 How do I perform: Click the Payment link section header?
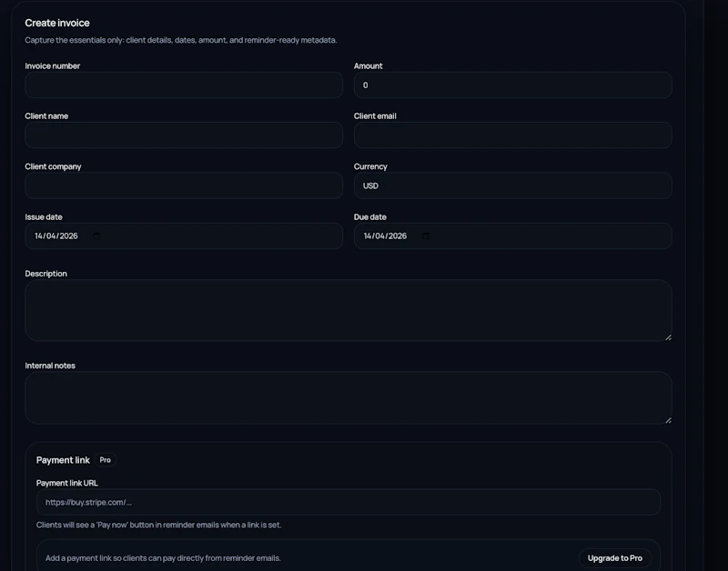(x=63, y=460)
